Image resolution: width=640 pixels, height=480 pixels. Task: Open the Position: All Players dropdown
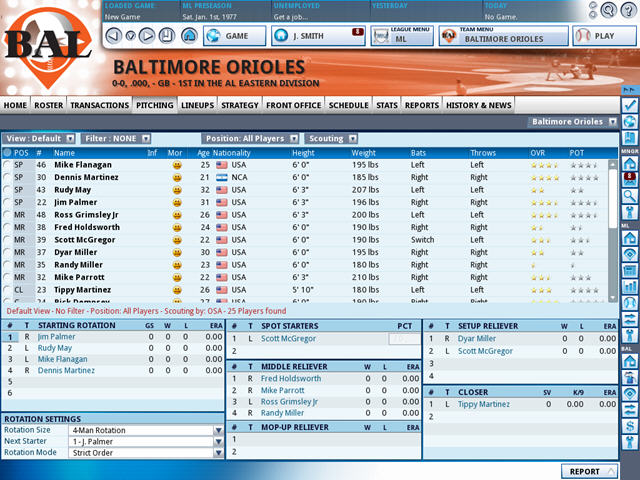click(251, 139)
